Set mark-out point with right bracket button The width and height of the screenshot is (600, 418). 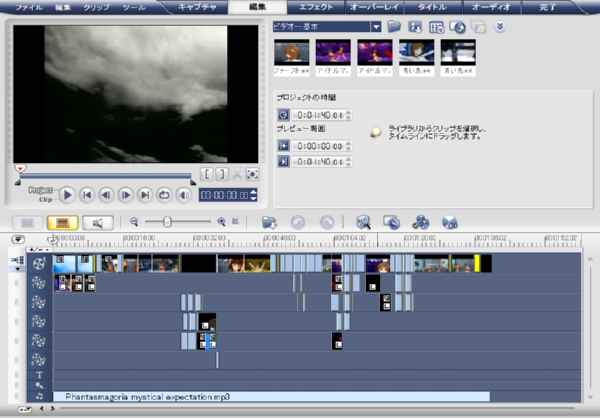[222, 175]
